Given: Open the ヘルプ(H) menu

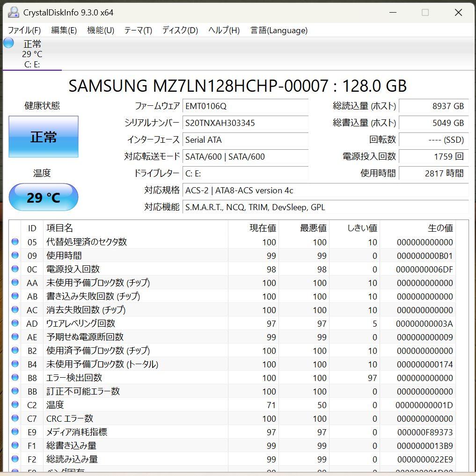Looking at the screenshot, I should pyautogui.click(x=224, y=30).
